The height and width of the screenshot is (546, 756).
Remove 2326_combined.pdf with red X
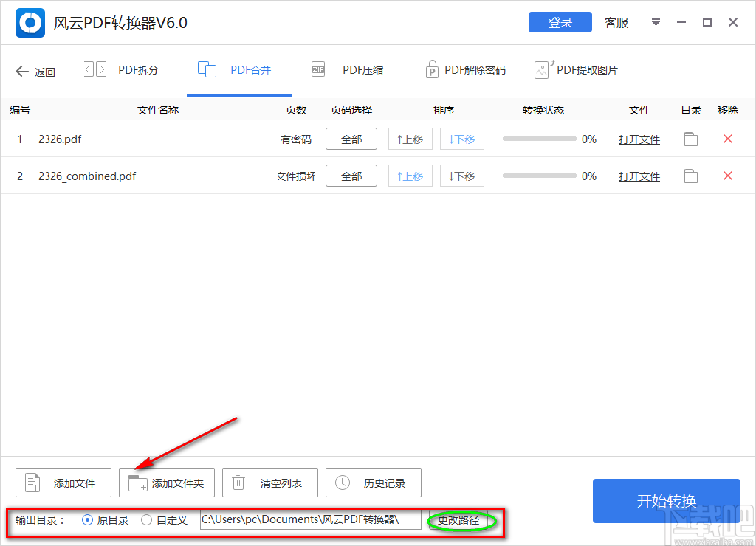click(728, 176)
